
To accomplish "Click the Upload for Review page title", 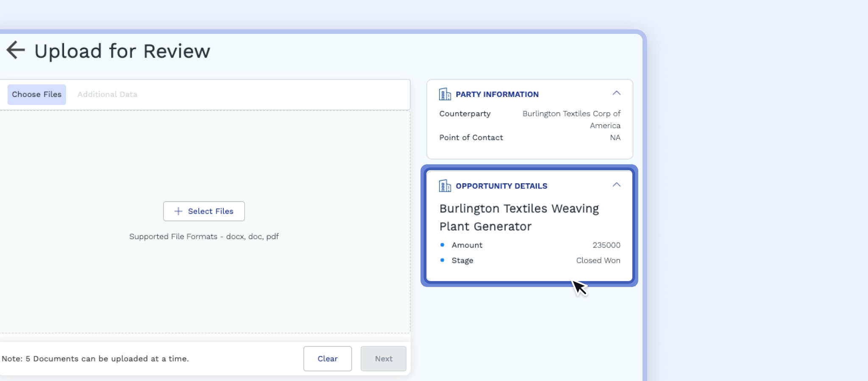I will click(122, 51).
